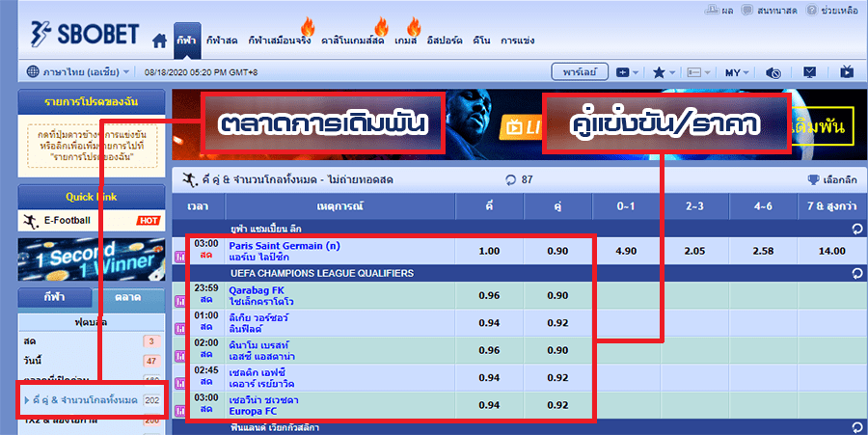Open the เกมส์ menu
Image resolution: width=868 pixels, height=435 pixels.
tap(406, 41)
